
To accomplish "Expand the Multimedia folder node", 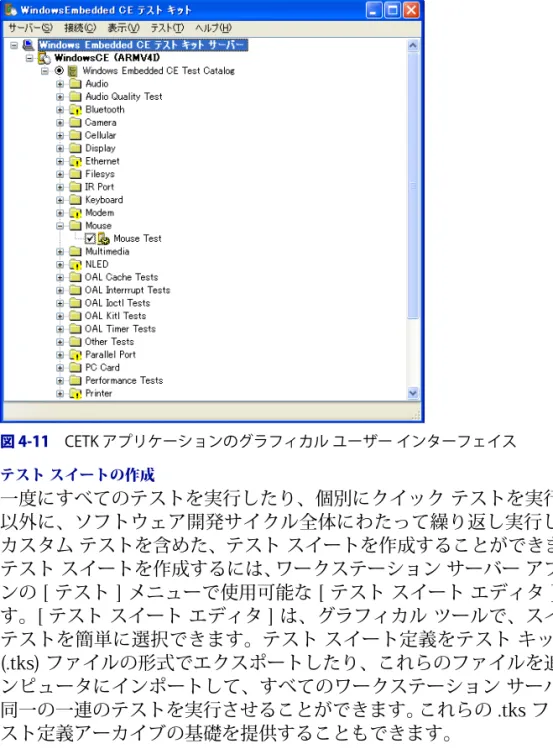I will pos(60,252).
